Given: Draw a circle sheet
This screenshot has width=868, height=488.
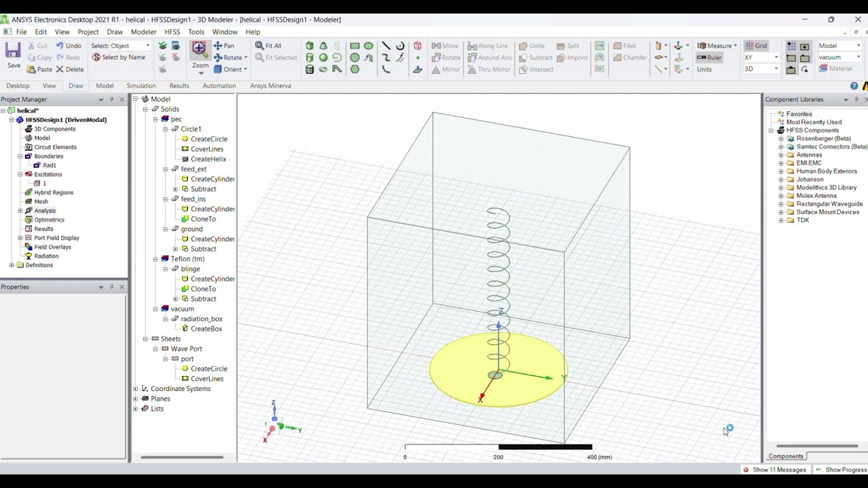Looking at the screenshot, I should tap(355, 58).
